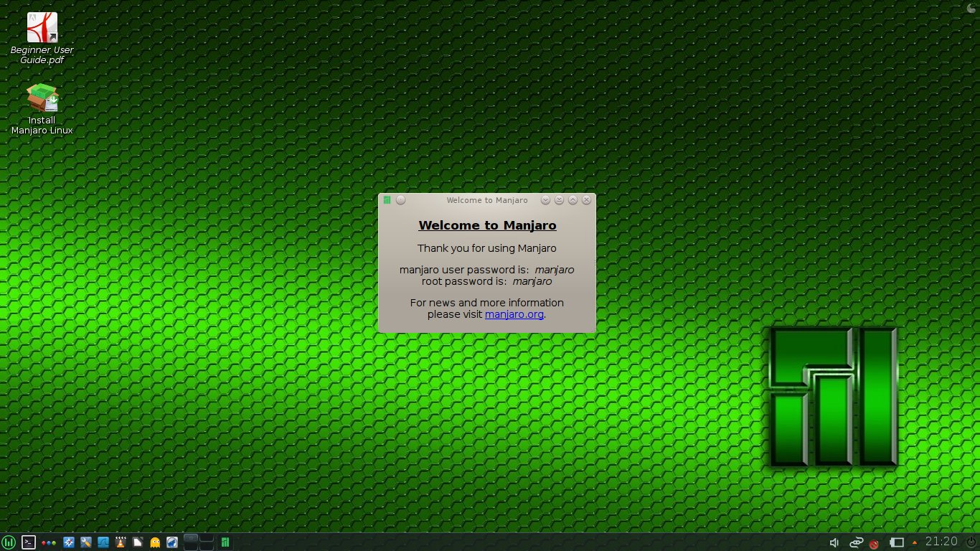Launch the yellow ghost application icon
Viewport: 980px width, 551px height.
155,542
